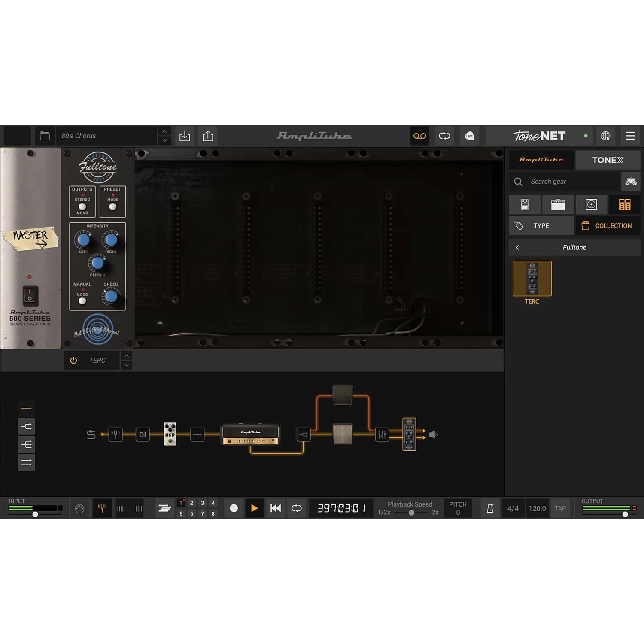Select the cabinet speaker gear category
The width and height of the screenshot is (644, 644).
(591, 204)
